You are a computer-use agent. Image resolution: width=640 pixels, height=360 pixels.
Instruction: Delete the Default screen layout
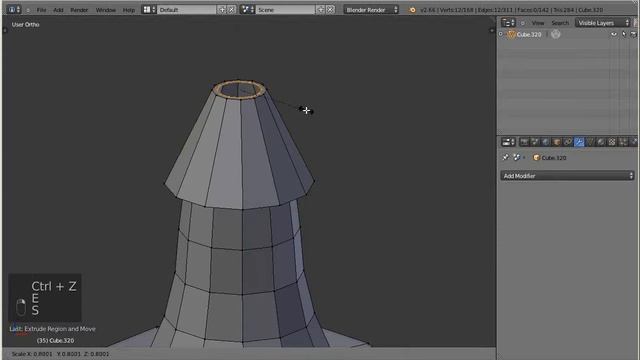231,9
